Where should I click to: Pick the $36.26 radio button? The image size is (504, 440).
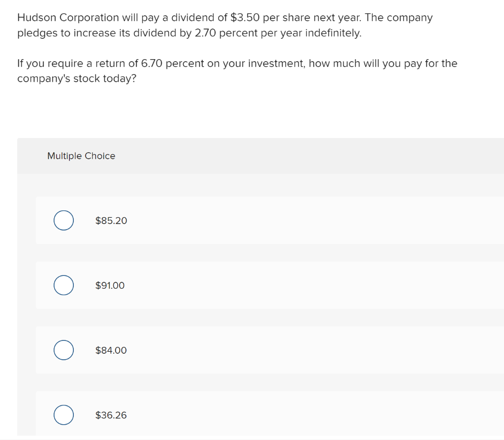click(63, 415)
